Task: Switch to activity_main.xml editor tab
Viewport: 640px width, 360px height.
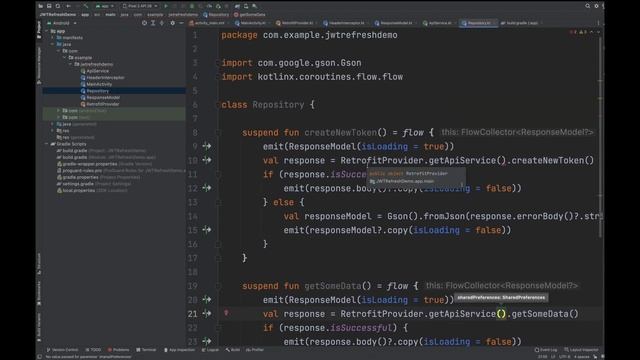Action: (210, 23)
